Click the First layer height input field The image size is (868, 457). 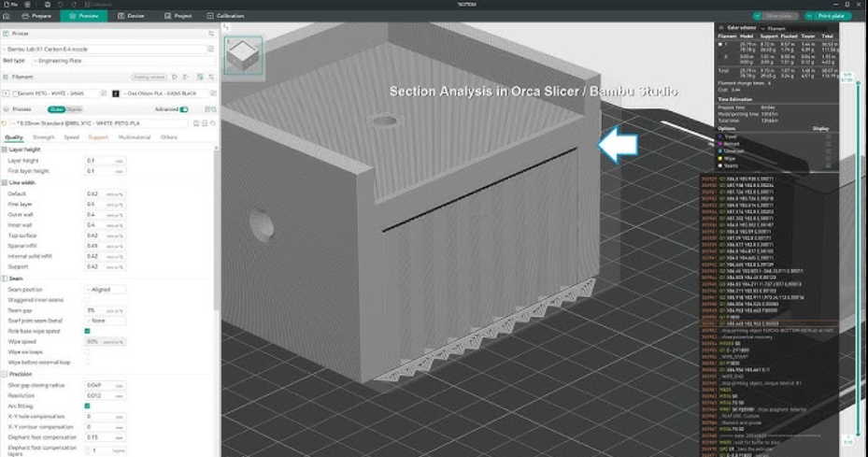[x=105, y=171]
